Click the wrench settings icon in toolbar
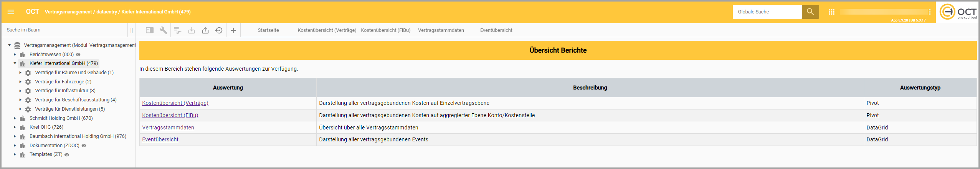 [x=164, y=30]
